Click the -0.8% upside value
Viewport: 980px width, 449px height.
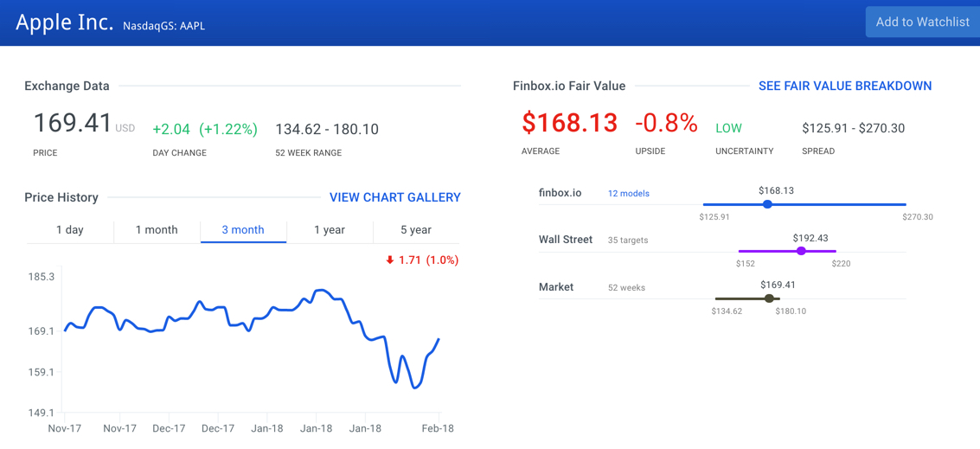(x=666, y=124)
